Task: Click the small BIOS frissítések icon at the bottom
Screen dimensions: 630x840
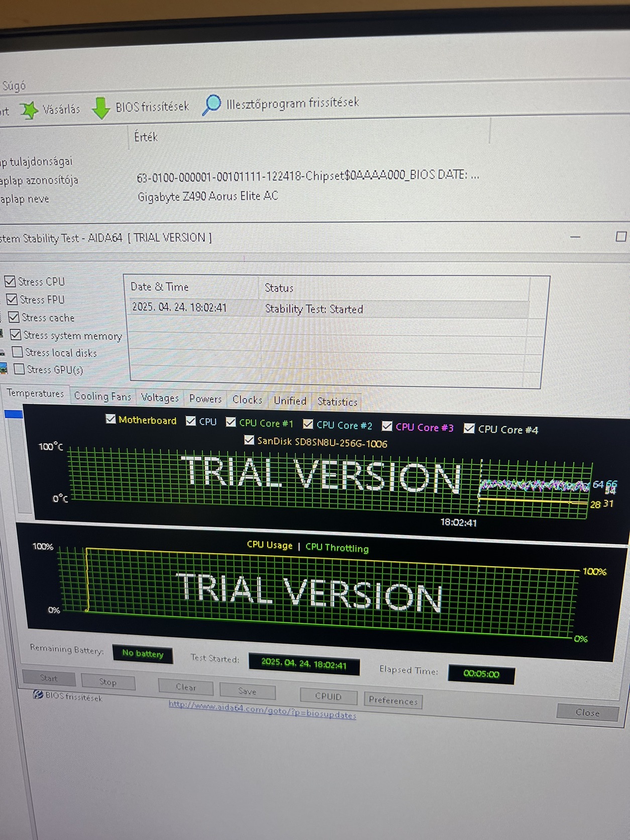Action: click(x=38, y=694)
